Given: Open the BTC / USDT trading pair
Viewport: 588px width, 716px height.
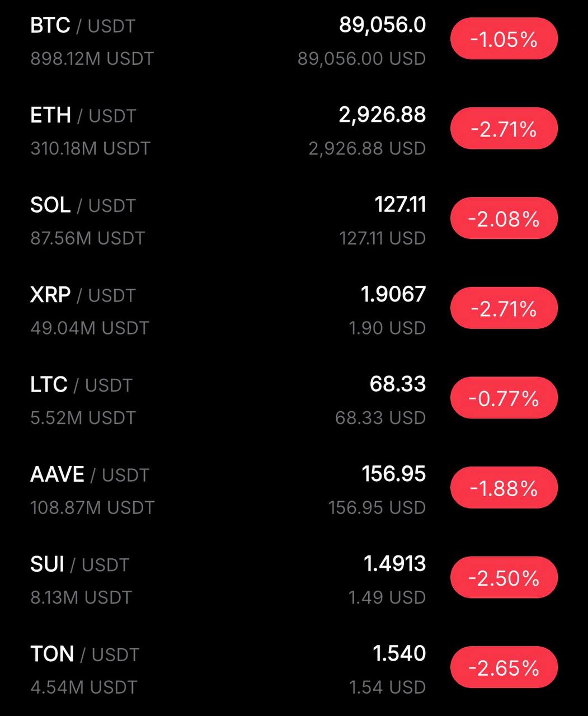Looking at the screenshot, I should tap(83, 26).
